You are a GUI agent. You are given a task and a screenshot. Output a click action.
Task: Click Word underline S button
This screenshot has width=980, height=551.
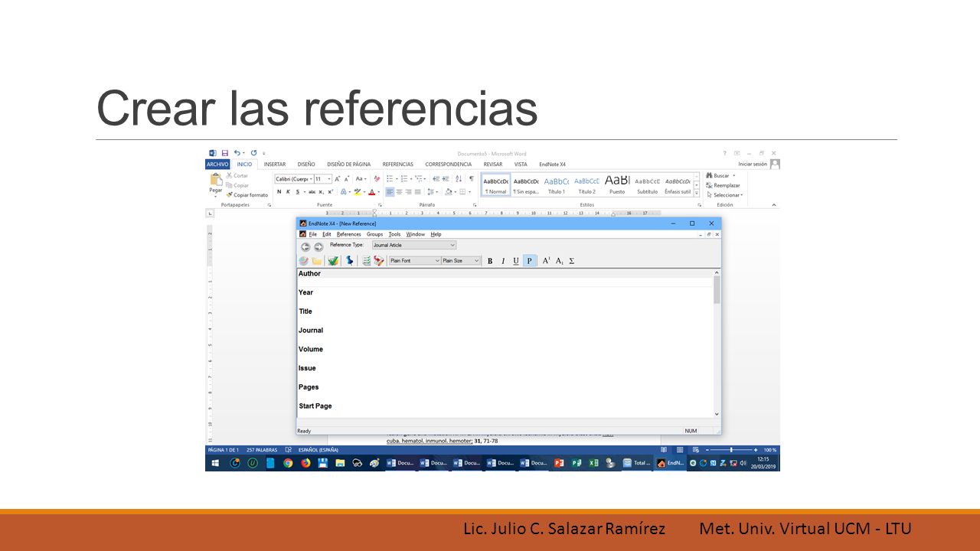(297, 192)
